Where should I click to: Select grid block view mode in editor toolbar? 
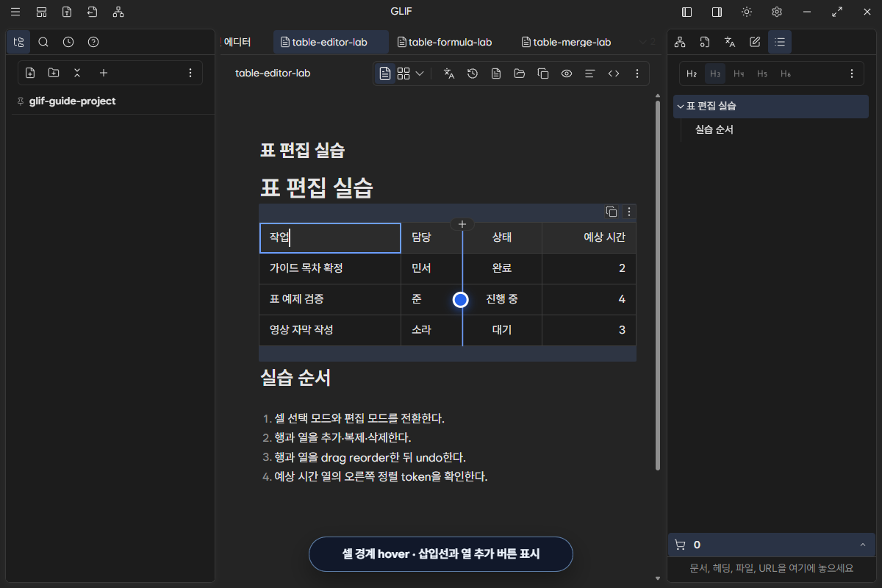tap(404, 73)
